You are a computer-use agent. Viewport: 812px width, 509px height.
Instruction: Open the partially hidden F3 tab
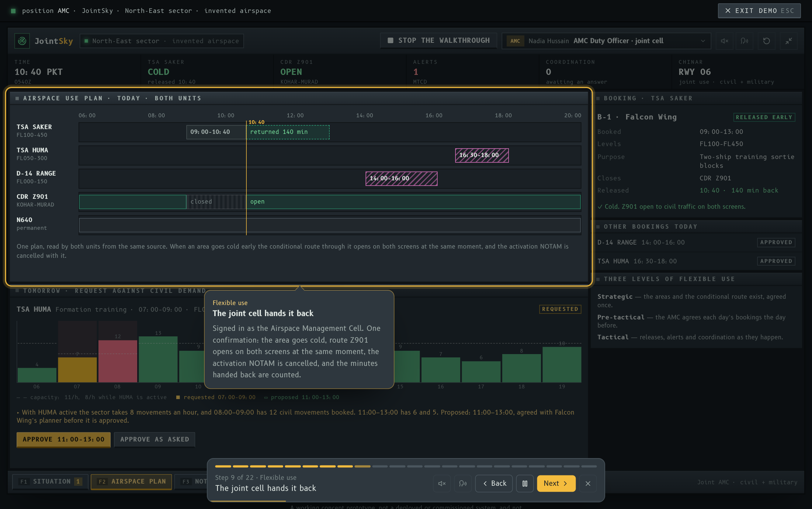point(191,481)
